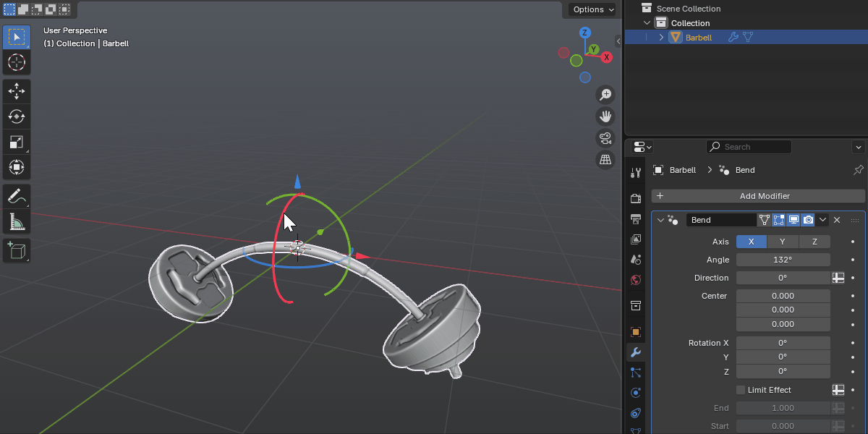The width and height of the screenshot is (868, 434).
Task: Open properties editor options dropdown arrow
Action: pyautogui.click(x=859, y=147)
